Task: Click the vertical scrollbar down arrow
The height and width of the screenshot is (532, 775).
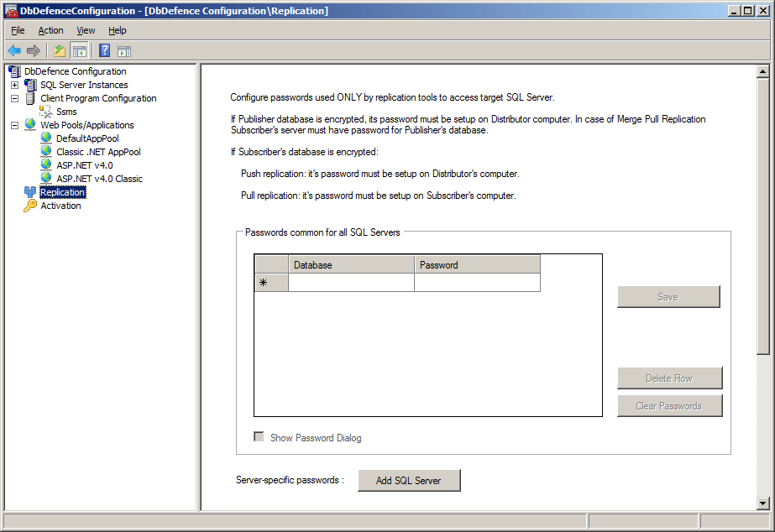Action: coord(763,503)
